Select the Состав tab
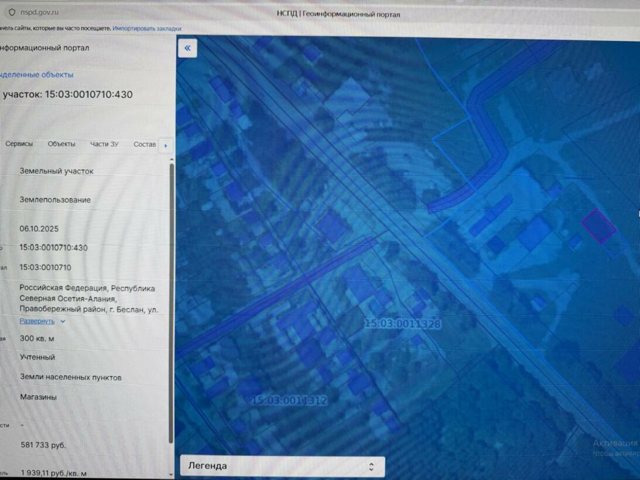 (144, 144)
